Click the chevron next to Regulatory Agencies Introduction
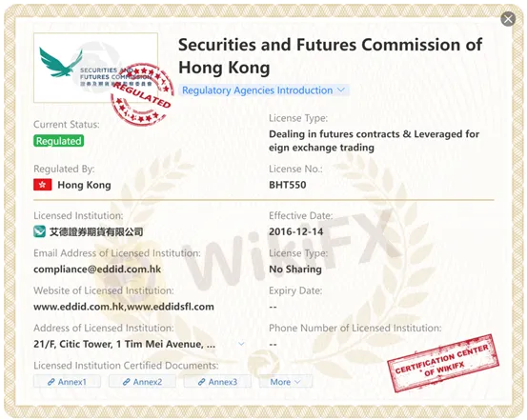 [x=341, y=90]
